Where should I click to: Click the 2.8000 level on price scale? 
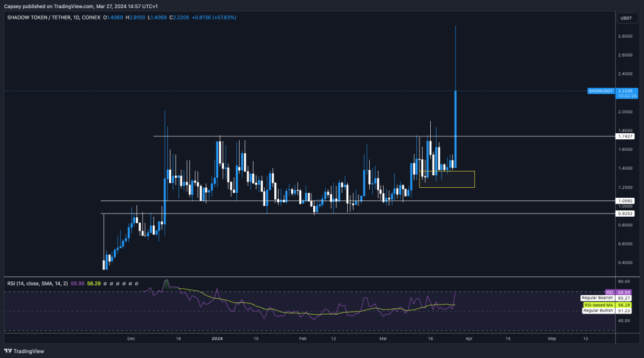(x=626, y=36)
